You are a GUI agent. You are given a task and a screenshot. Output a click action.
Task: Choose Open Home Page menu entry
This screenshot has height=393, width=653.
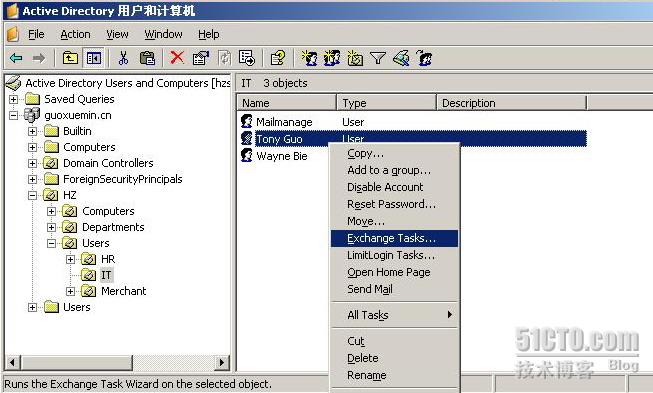394,272
